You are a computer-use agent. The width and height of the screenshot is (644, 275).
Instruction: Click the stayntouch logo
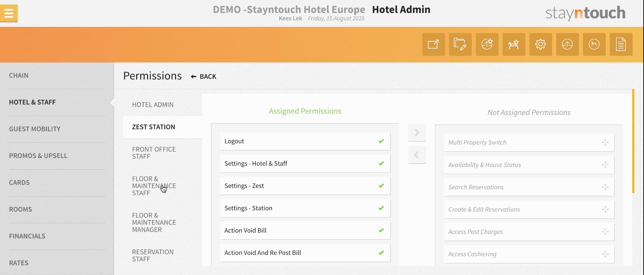click(x=586, y=13)
